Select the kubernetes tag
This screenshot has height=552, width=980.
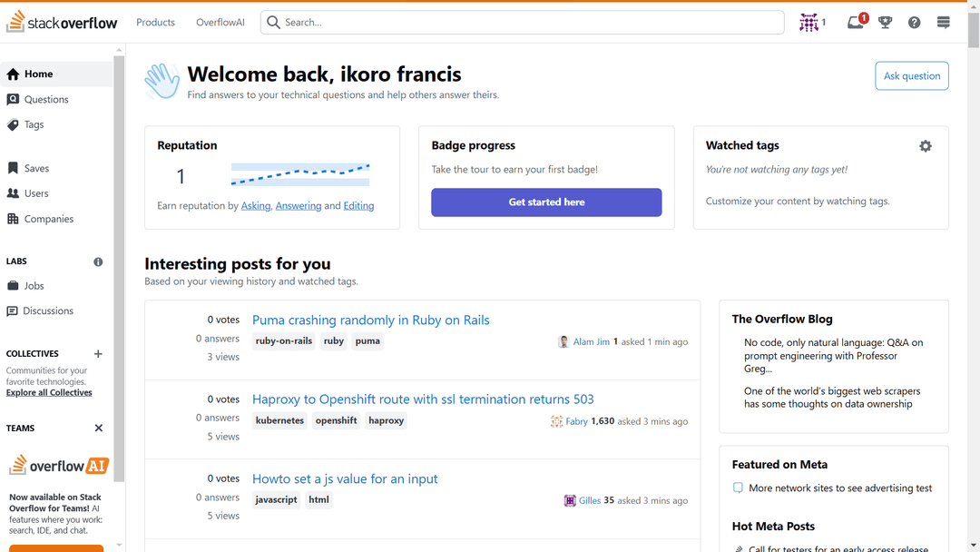(x=279, y=421)
